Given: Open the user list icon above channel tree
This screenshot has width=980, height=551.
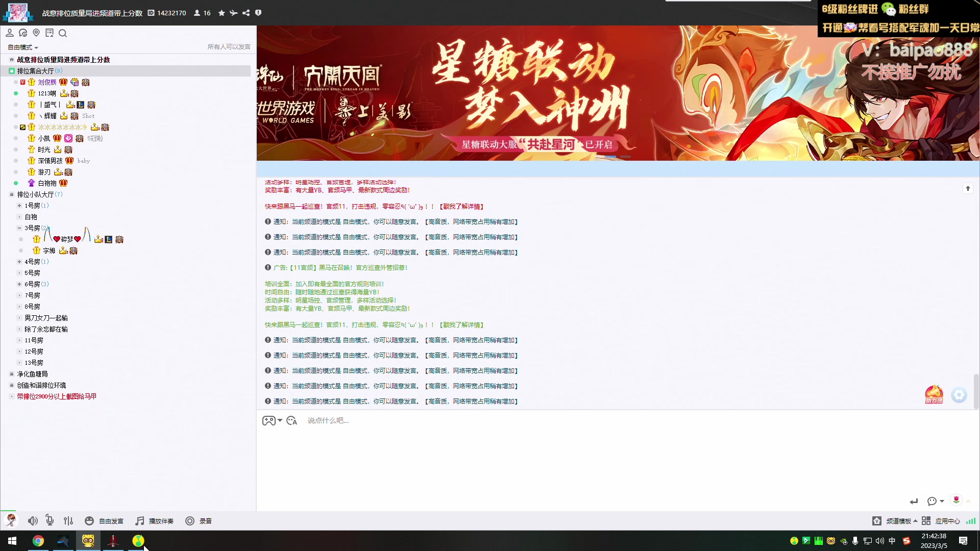Looking at the screenshot, I should [x=10, y=33].
